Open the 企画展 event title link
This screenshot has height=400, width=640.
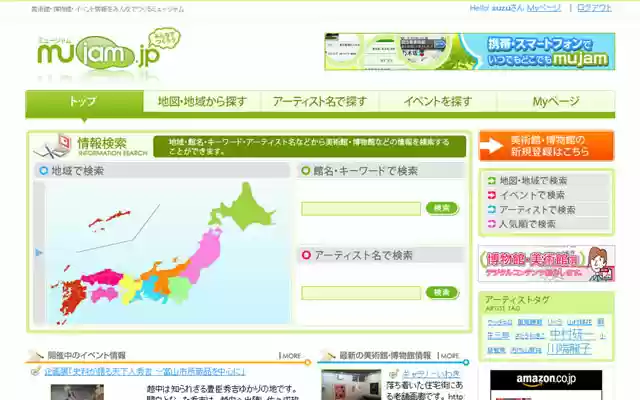[145, 372]
